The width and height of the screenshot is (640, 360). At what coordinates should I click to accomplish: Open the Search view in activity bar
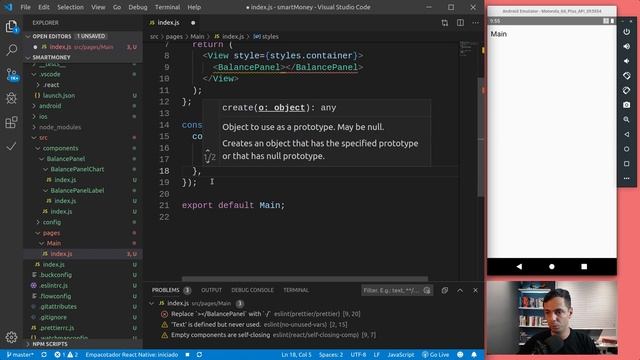pyautogui.click(x=11, y=50)
